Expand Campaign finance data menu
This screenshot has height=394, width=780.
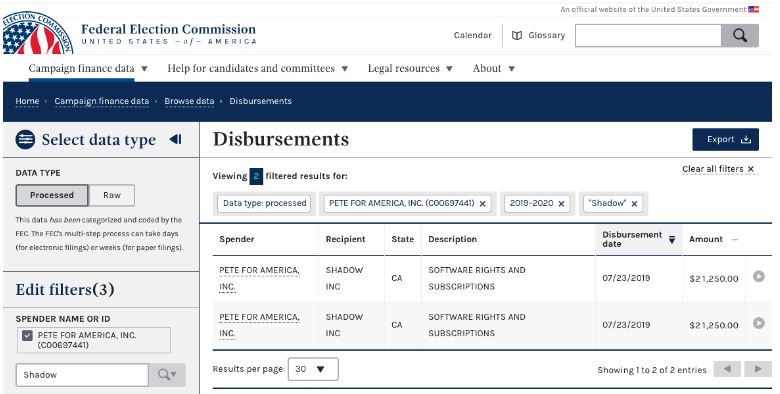(88, 68)
